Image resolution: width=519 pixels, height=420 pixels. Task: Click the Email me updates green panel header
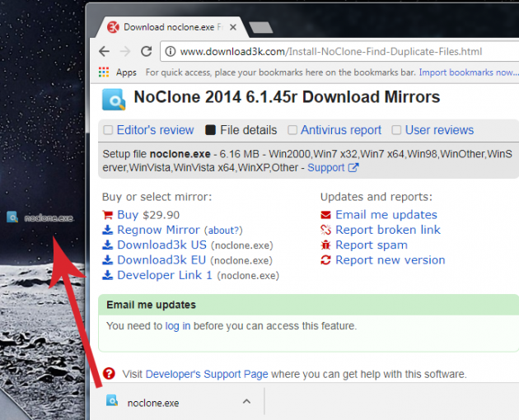308,305
